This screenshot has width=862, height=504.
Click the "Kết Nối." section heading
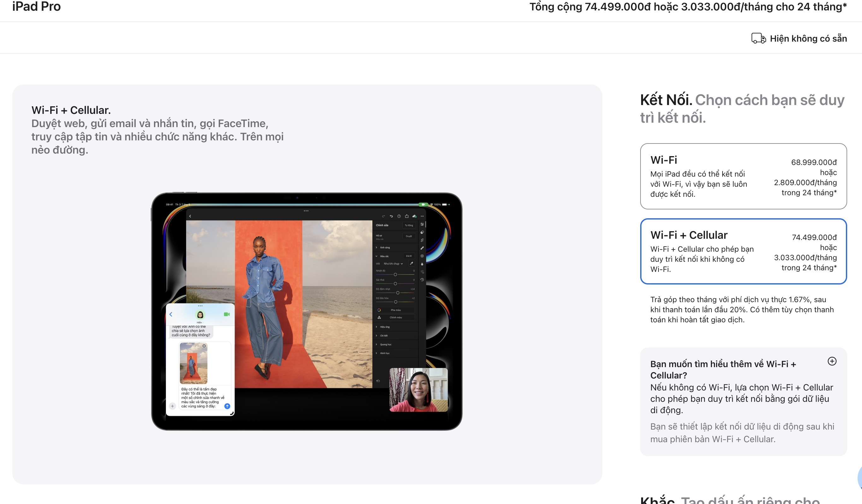click(666, 100)
